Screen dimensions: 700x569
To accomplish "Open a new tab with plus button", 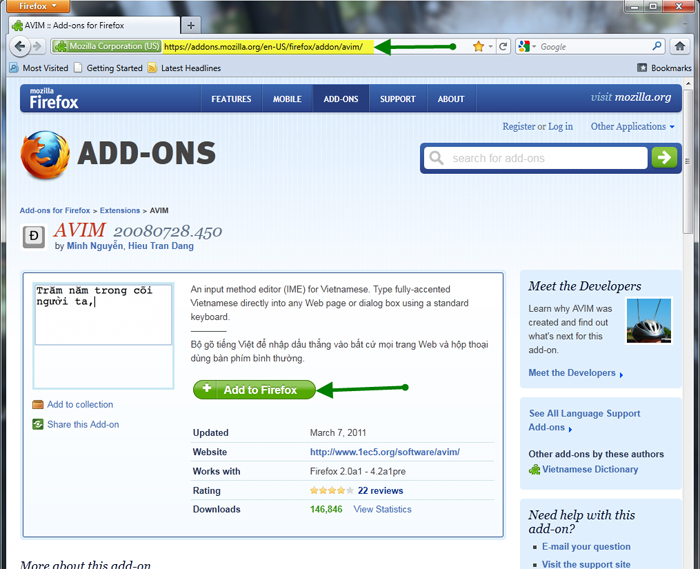I will click(191, 25).
